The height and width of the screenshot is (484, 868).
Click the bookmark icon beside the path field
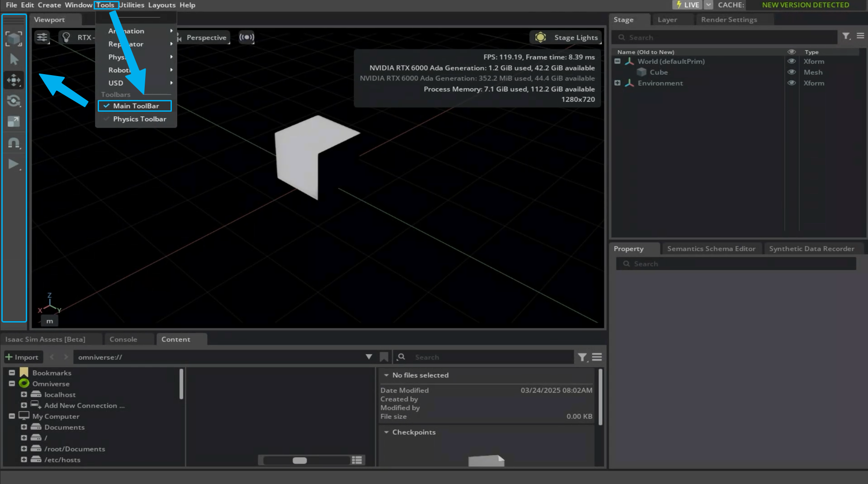[x=384, y=357]
